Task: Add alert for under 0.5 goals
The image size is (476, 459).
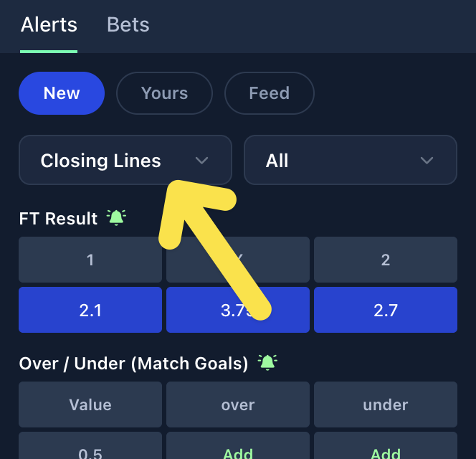Action: click(386, 452)
